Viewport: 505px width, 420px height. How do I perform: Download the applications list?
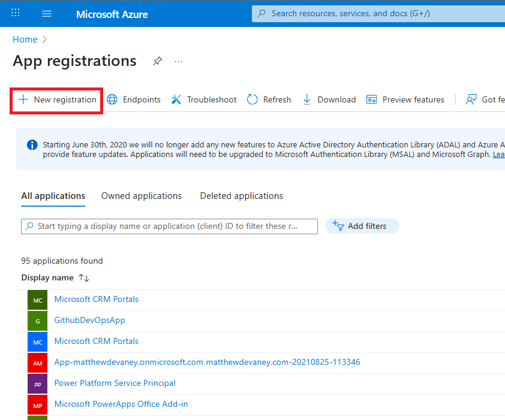tap(329, 100)
